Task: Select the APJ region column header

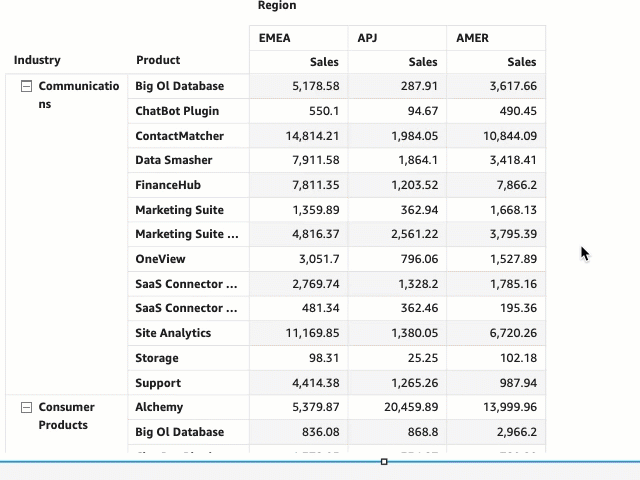Action: tap(369, 38)
